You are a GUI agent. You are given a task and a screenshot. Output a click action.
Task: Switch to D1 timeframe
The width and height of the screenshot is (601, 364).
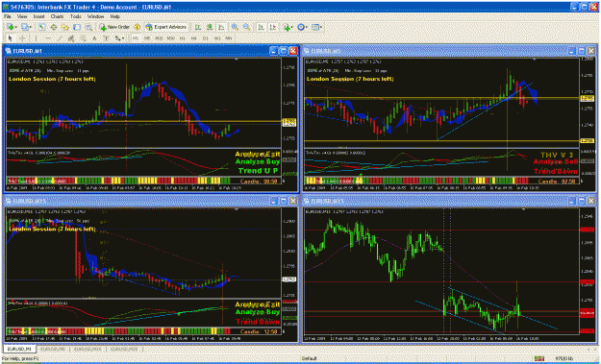[x=206, y=38]
